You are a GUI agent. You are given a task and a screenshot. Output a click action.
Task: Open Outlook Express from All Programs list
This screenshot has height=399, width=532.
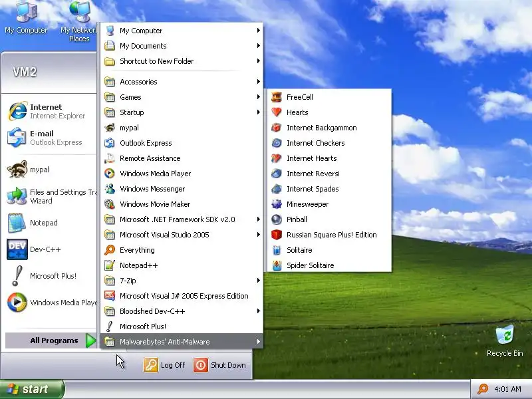(182, 143)
